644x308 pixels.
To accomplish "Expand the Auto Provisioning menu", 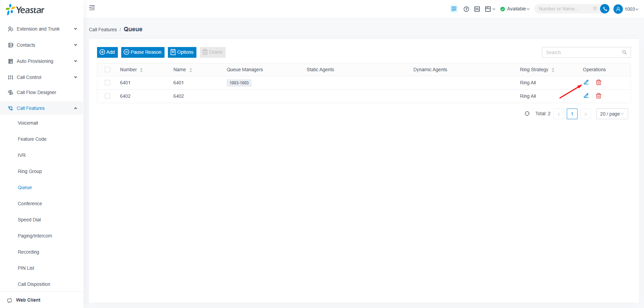I will click(x=42, y=61).
